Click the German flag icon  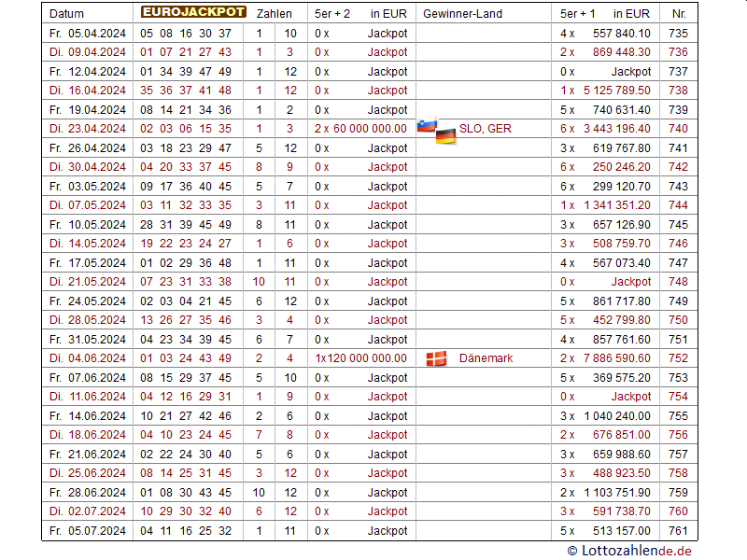(x=445, y=135)
